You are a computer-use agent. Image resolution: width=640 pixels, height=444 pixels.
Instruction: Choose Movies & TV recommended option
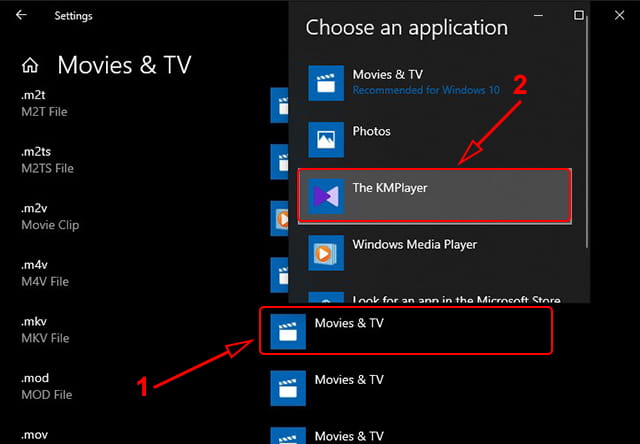(435, 83)
